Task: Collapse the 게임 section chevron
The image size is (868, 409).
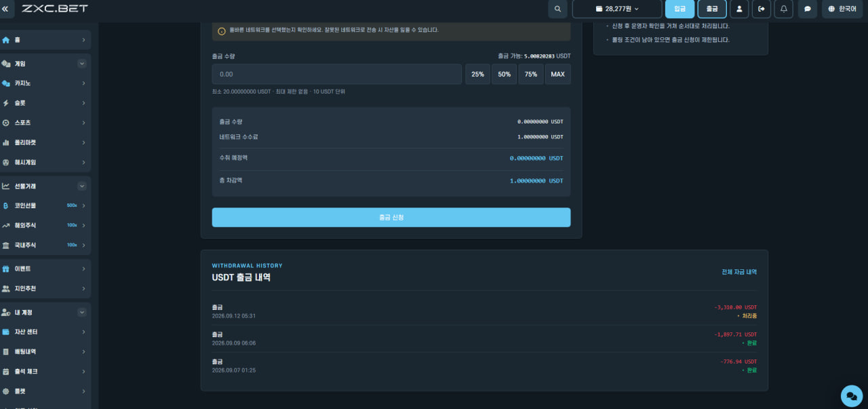Action: click(82, 64)
